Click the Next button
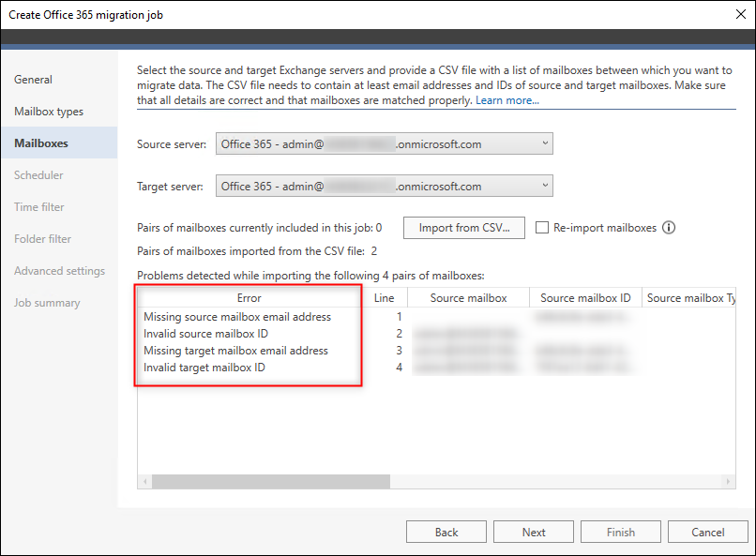Viewport: 756px width, 556px height. pos(534,532)
